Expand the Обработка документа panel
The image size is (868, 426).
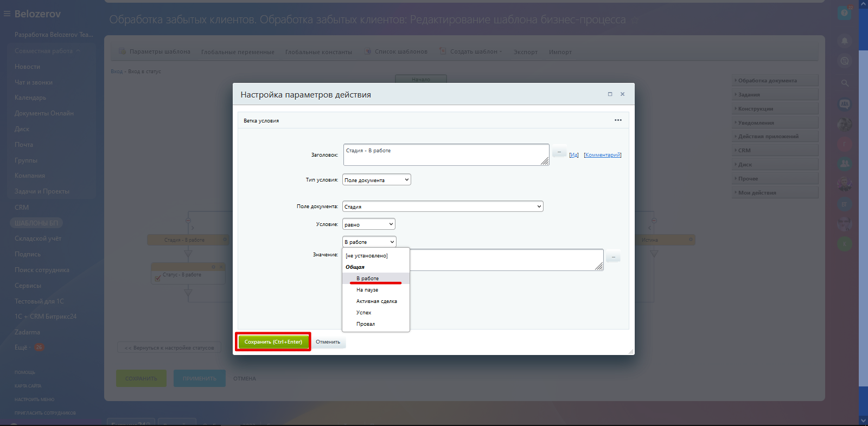point(775,81)
